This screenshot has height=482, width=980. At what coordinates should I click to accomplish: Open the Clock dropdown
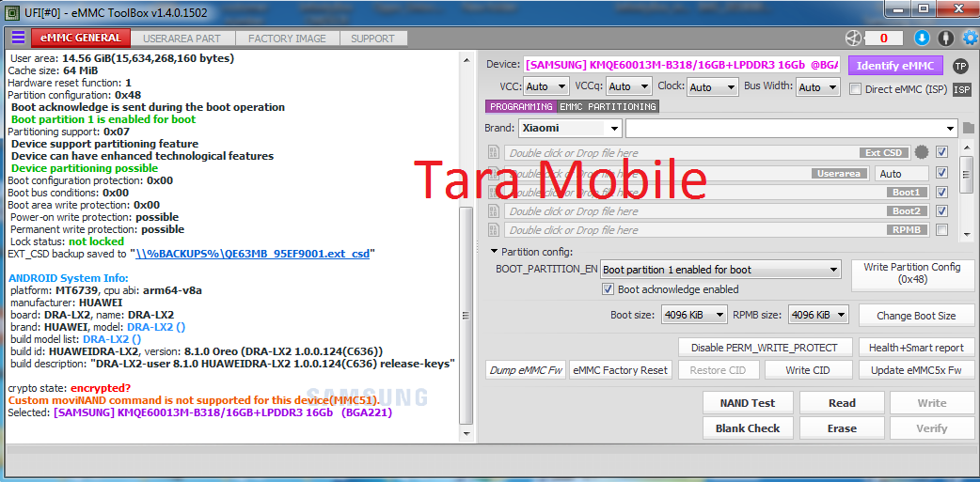tap(712, 87)
